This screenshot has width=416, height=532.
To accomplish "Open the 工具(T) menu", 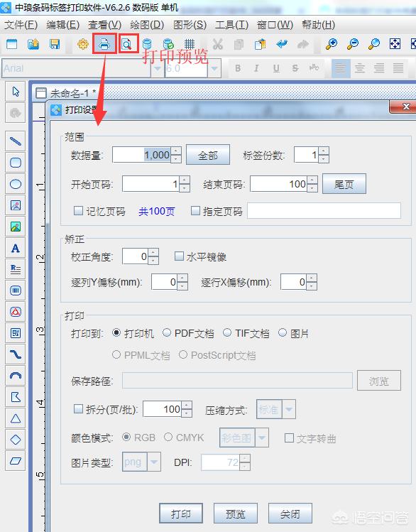I will (231, 25).
